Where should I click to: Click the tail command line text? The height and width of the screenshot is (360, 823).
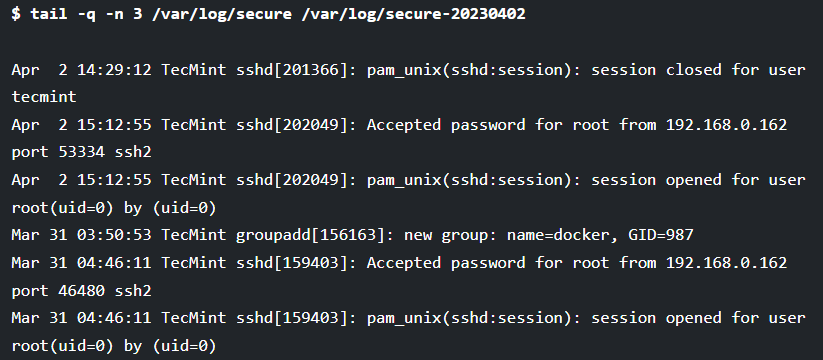(268, 14)
